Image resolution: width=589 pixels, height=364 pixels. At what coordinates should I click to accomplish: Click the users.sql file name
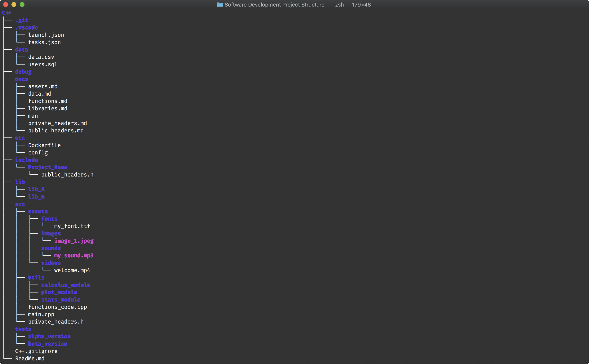click(43, 65)
